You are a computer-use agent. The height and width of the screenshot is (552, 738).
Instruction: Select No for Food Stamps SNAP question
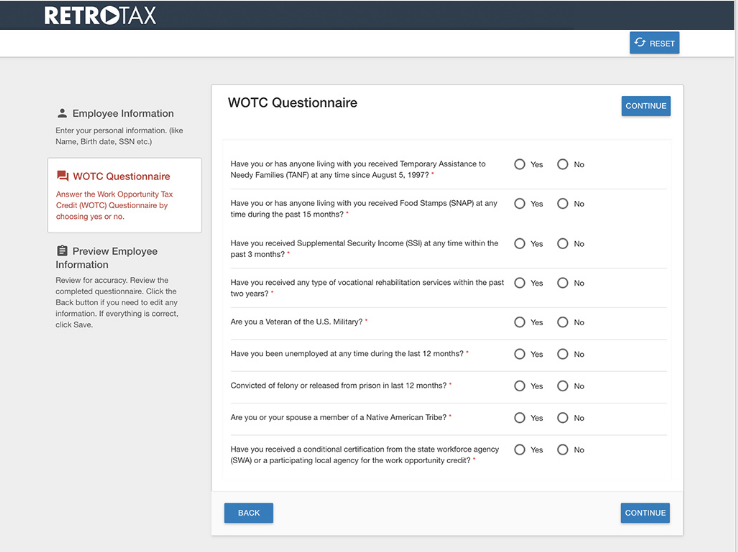(562, 204)
